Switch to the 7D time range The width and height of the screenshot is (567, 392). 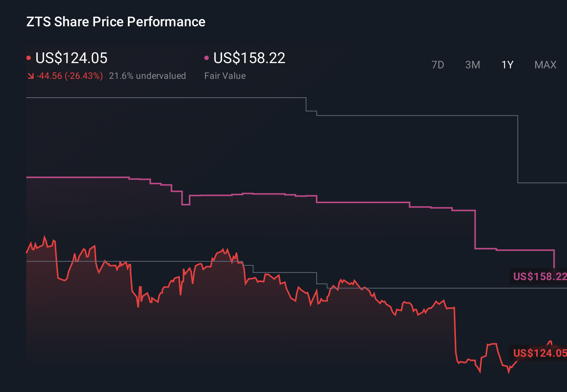pos(438,65)
